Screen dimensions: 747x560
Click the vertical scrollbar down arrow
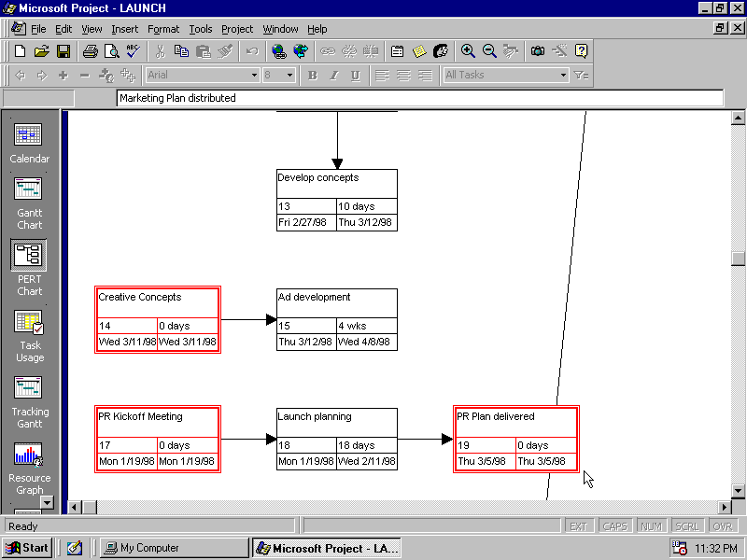tap(738, 491)
